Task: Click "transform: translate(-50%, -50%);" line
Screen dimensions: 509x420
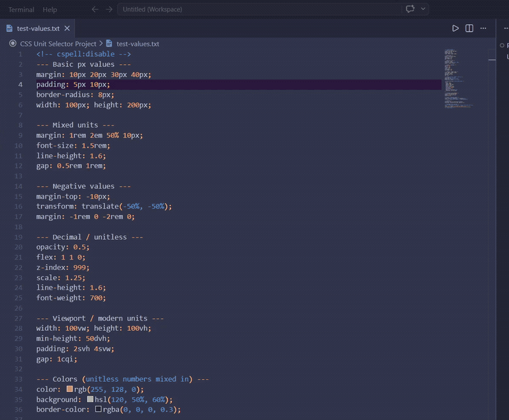Action: [x=104, y=206]
